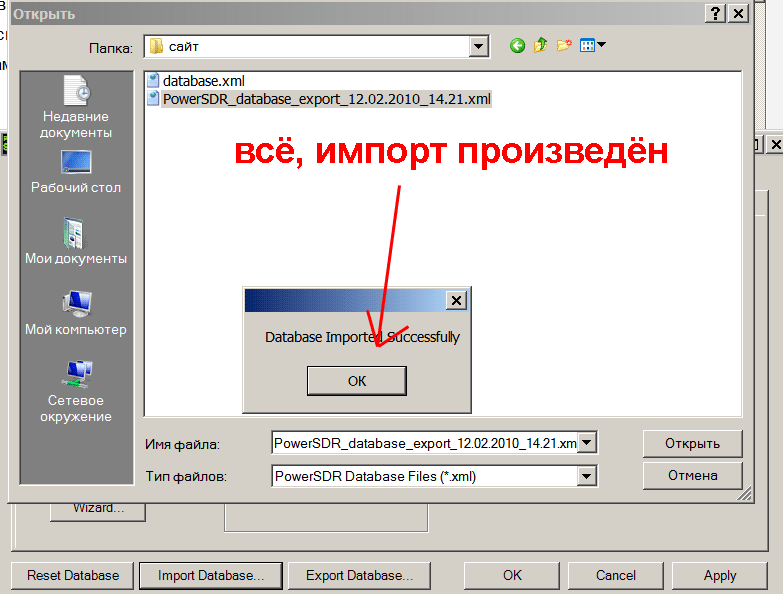
Task: Open My Documents (Мои документы) place
Action: [76, 241]
